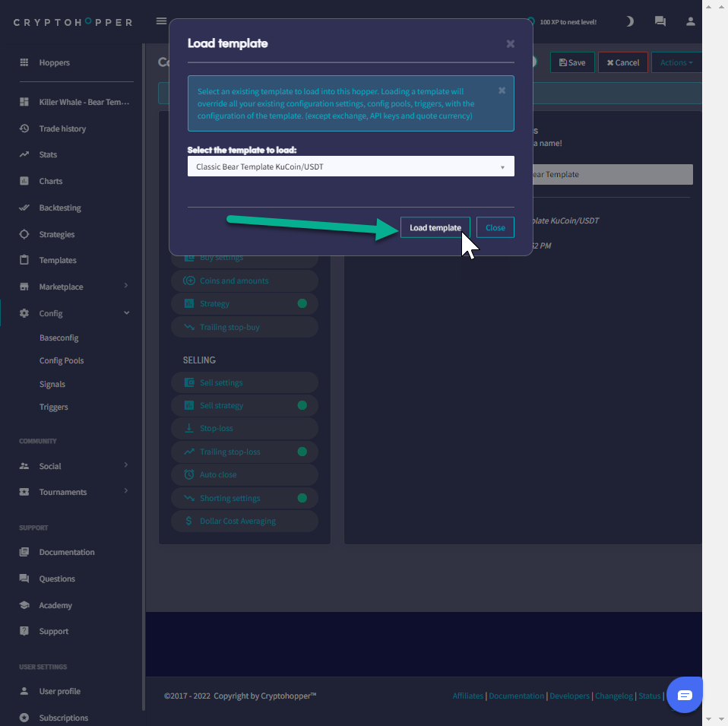
Task: Collapse the Config sidebar section
Action: [x=126, y=313]
